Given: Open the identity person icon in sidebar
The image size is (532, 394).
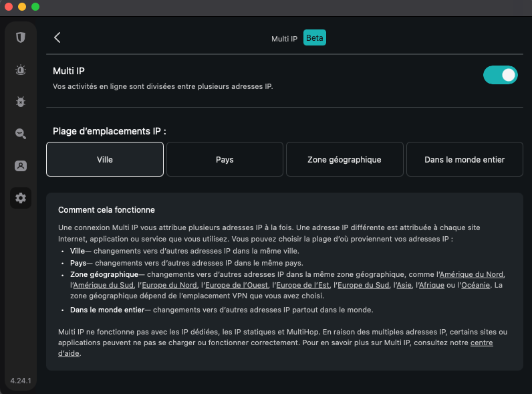Looking at the screenshot, I should 21,166.
